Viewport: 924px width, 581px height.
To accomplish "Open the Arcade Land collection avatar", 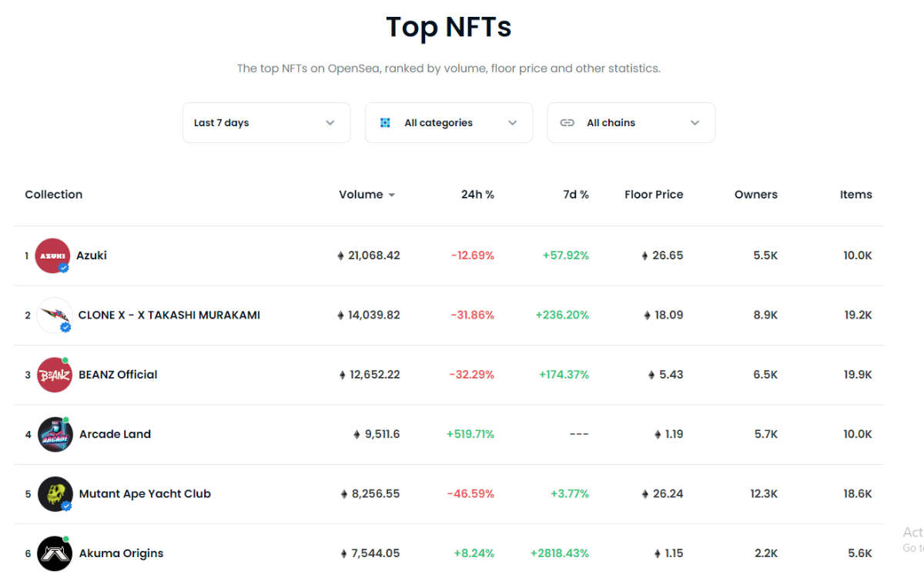I will (55, 434).
